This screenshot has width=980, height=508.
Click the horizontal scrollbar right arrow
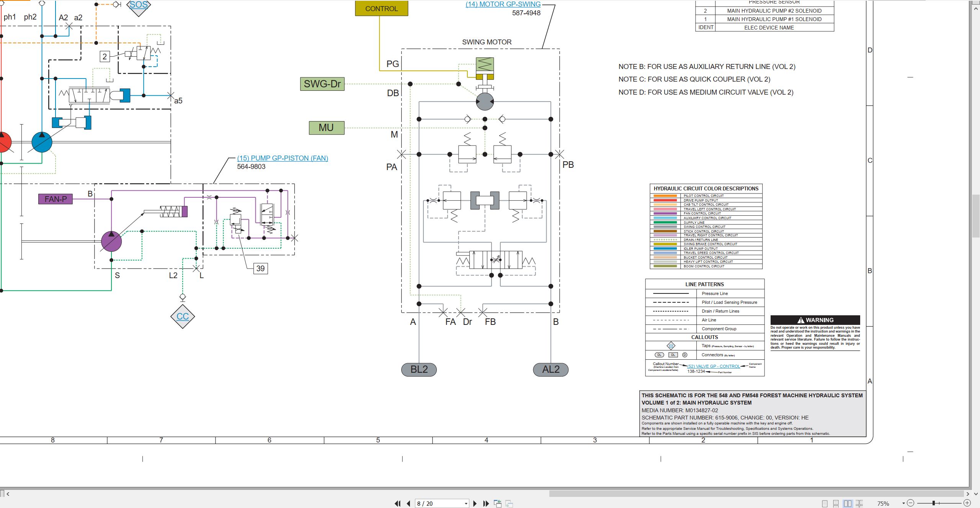968,494
